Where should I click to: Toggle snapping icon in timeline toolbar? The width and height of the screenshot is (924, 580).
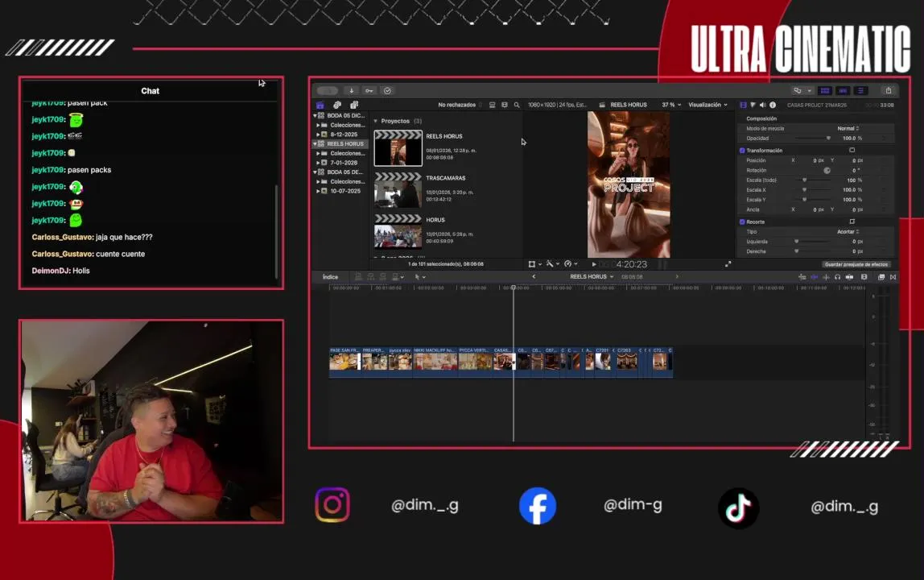849,277
